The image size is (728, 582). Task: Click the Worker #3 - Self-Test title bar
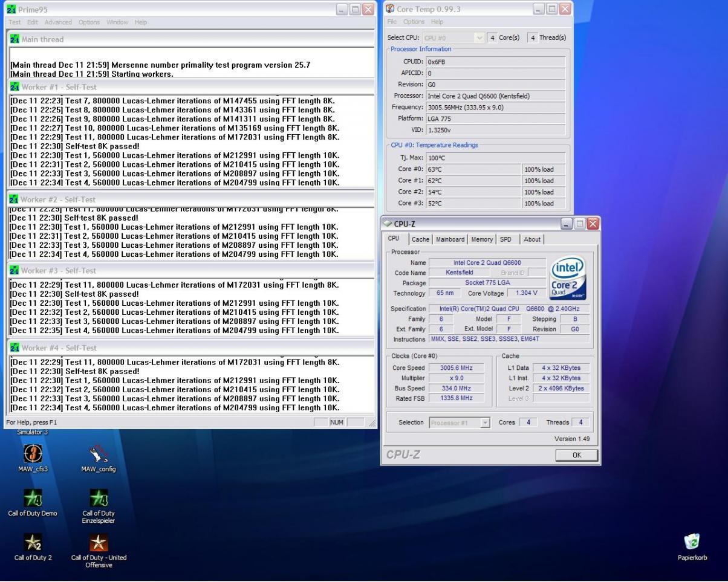pyautogui.click(x=191, y=271)
